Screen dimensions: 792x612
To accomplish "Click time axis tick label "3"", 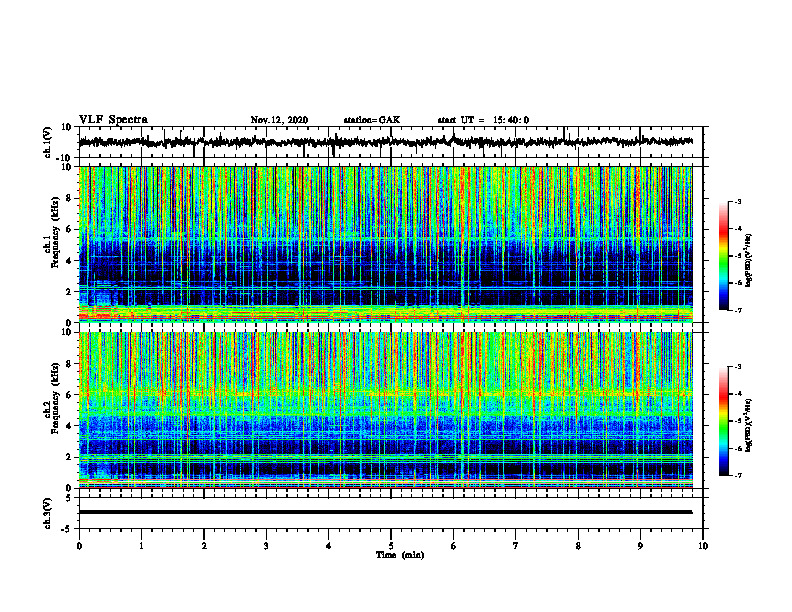I will click(266, 546).
